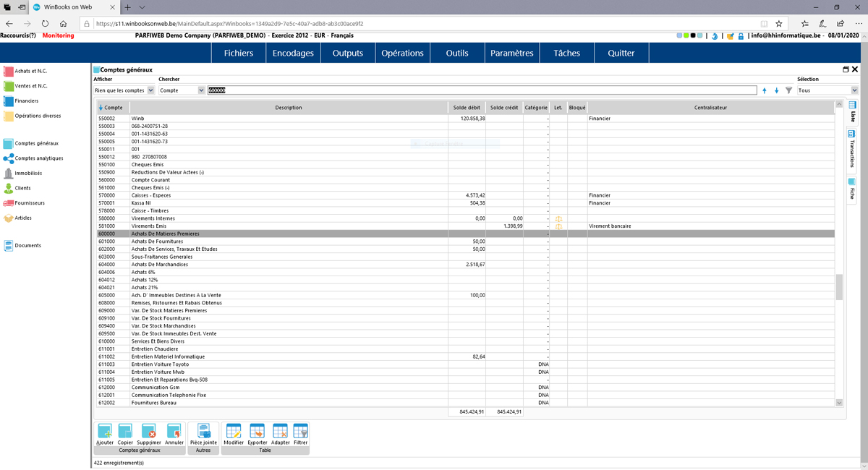This screenshot has height=470, width=868.
Task: Click the Supprimer icon in bottom toolbar
Action: click(149, 432)
